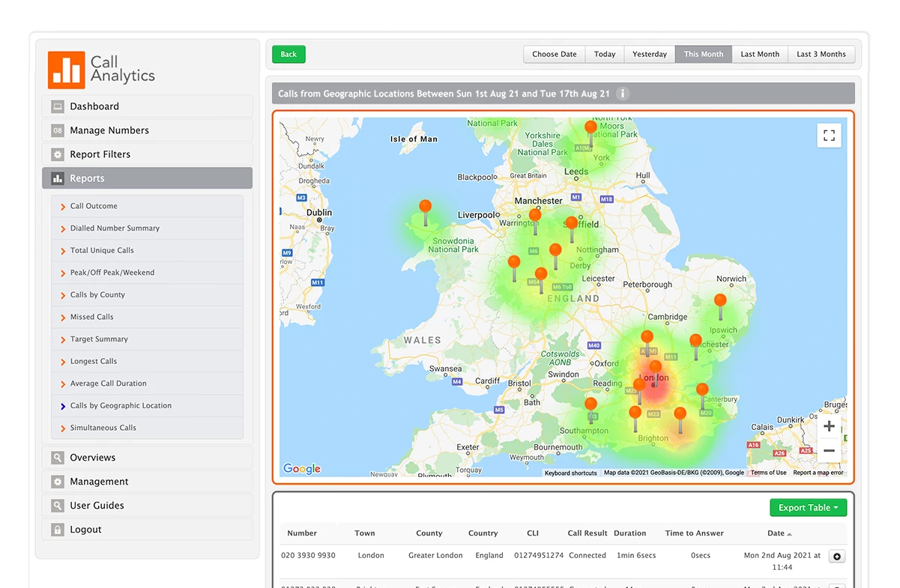Click the User Guides magnifier icon
900x588 pixels.
(x=58, y=505)
